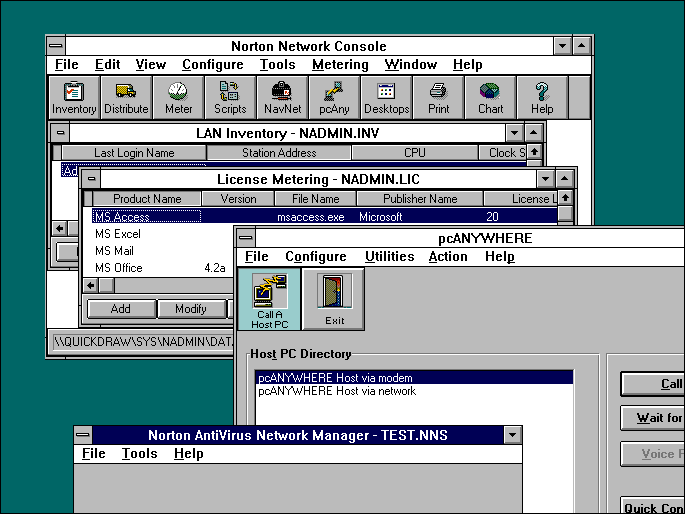
Task: Click the pcAny toolbar icon
Action: (x=334, y=97)
